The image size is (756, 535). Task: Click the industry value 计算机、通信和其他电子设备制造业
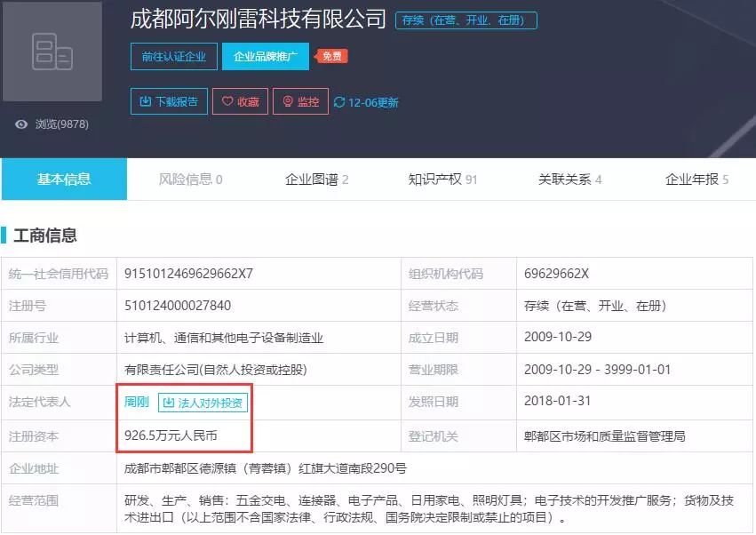224,338
